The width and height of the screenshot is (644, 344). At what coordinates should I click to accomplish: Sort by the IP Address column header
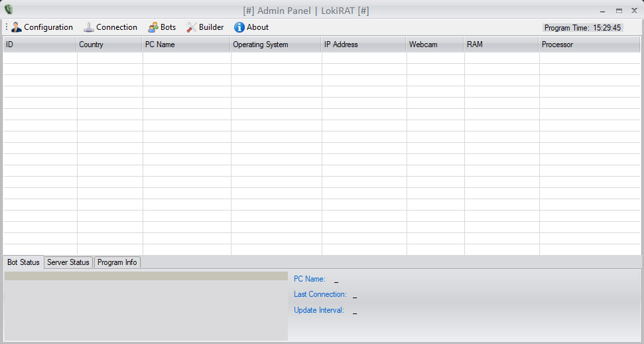(x=364, y=44)
